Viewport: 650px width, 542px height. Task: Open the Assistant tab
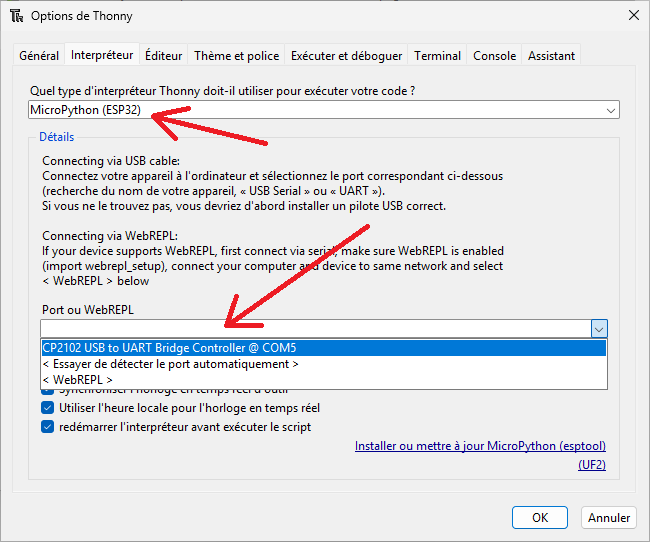[x=552, y=56]
